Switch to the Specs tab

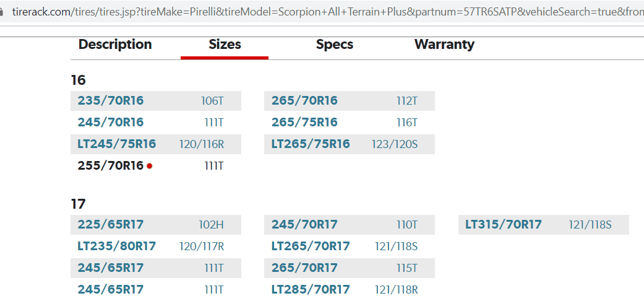pyautogui.click(x=334, y=45)
